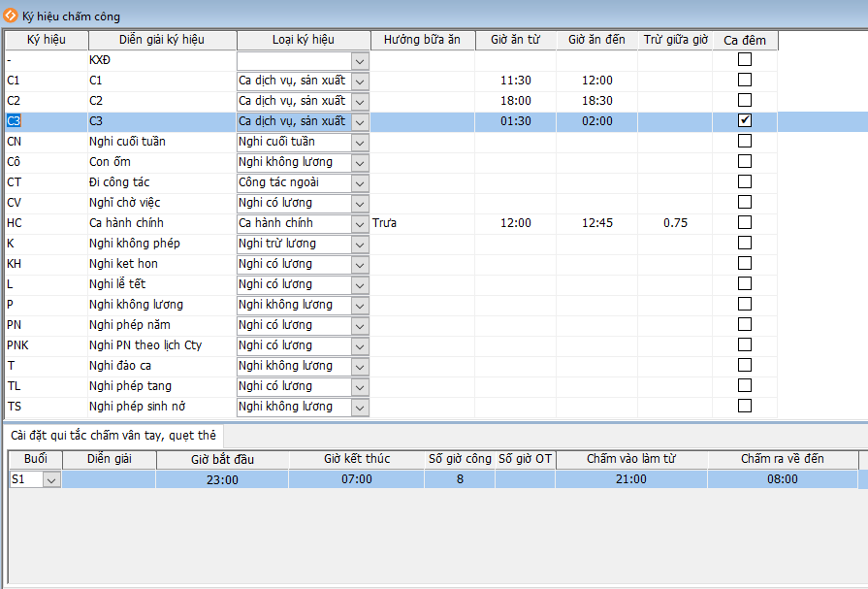Click the PNK ký hiệu cell
Viewport: 868px width, 589px height.
point(47,345)
